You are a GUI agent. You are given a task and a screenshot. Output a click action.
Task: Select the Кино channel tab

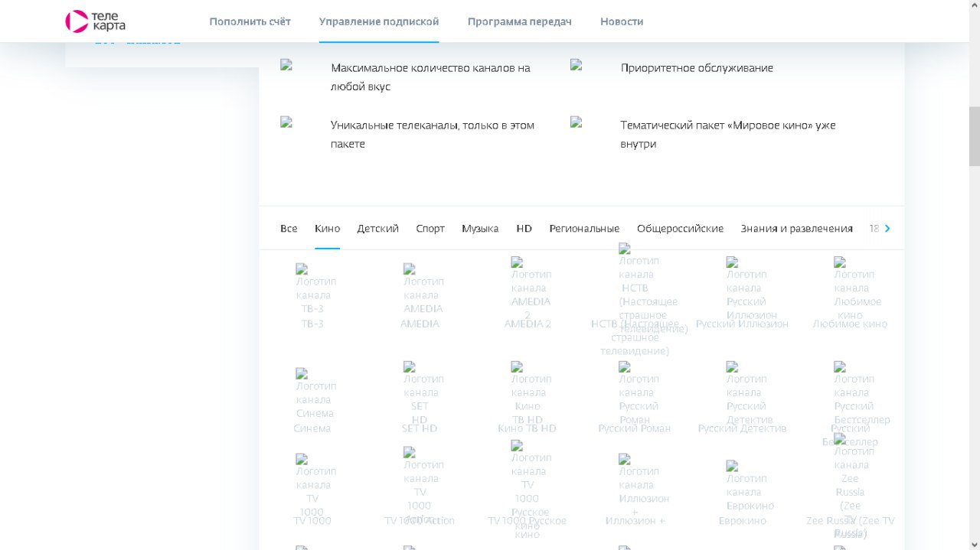click(327, 228)
